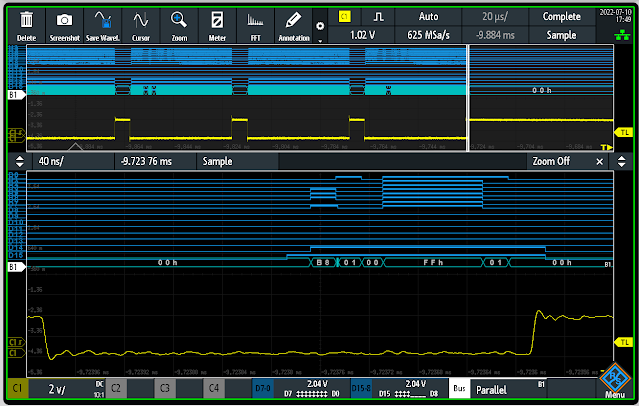639x406 pixels.
Task: Toggle channel C4 on
Action: tap(213, 389)
